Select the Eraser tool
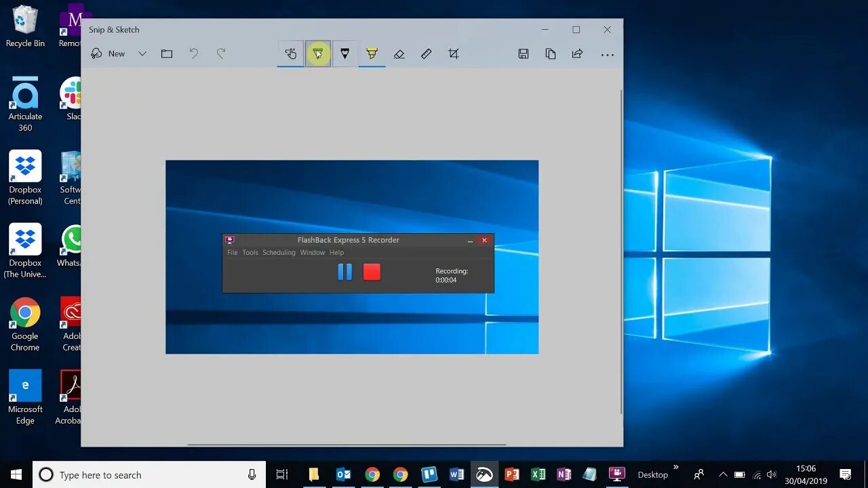This screenshot has height=488, width=868. click(x=399, y=54)
